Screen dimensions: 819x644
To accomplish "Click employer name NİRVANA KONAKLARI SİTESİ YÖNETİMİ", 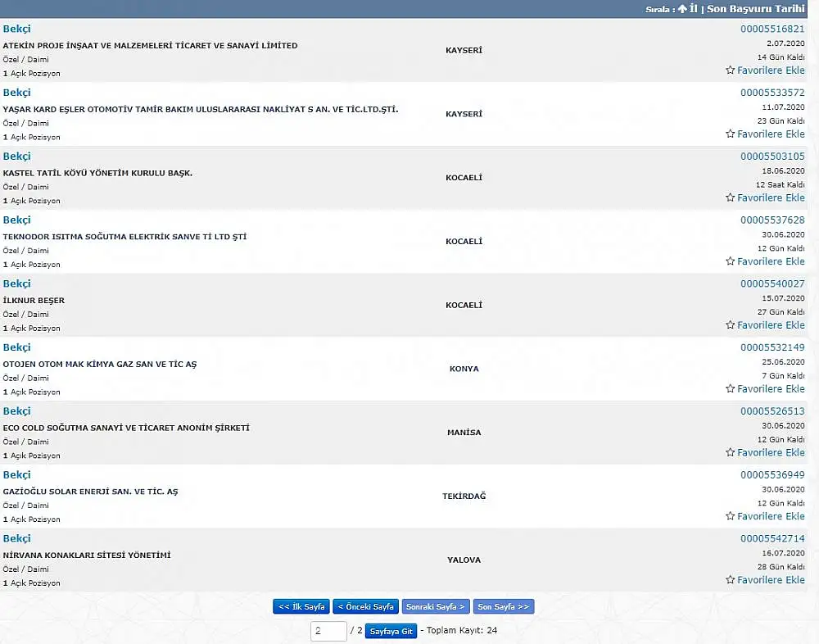I will point(87,556).
